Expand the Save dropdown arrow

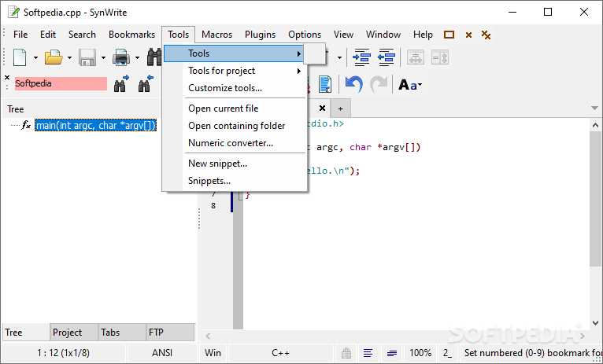(103, 58)
